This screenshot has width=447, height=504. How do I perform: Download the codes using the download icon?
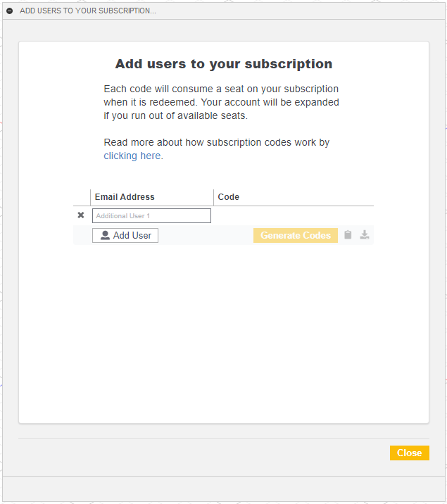tap(365, 235)
